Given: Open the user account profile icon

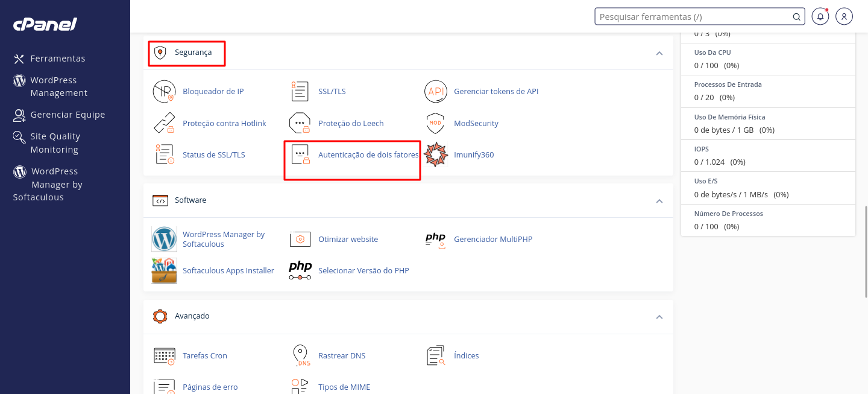Looking at the screenshot, I should 844,17.
